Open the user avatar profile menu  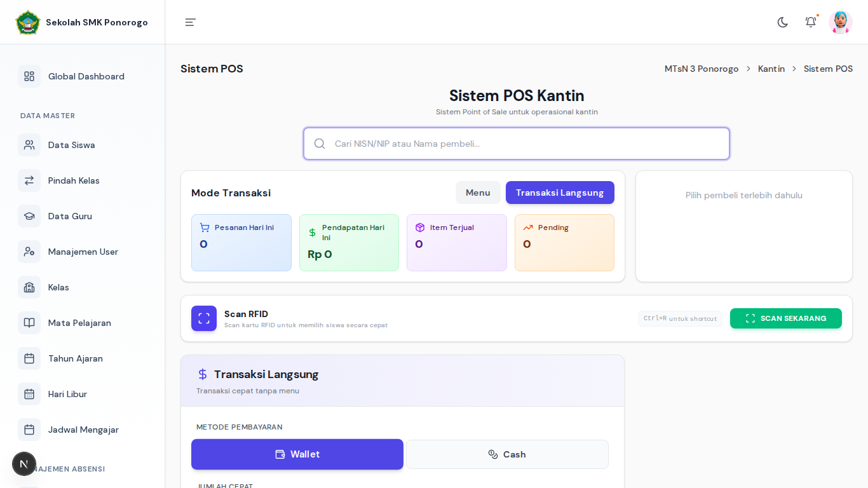[841, 22]
